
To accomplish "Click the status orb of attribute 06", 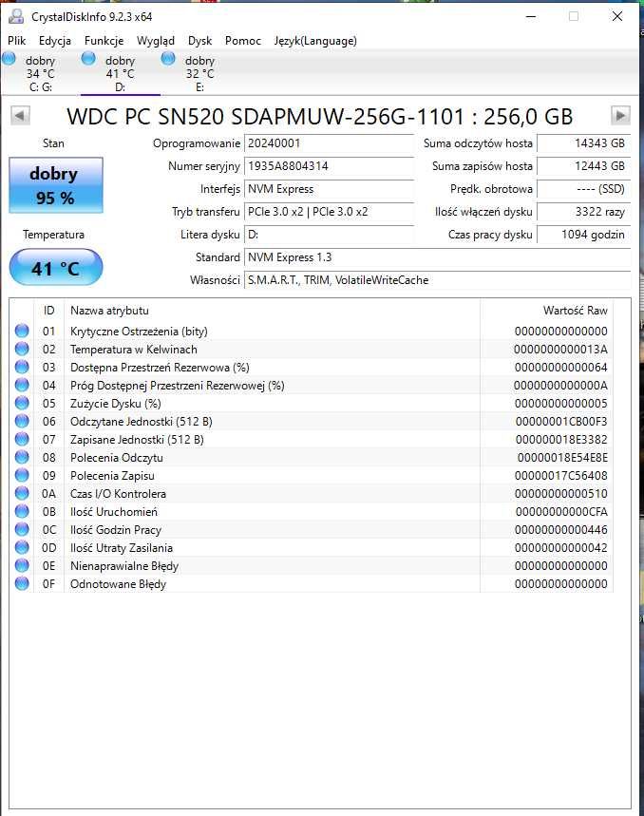I will click(22, 421).
